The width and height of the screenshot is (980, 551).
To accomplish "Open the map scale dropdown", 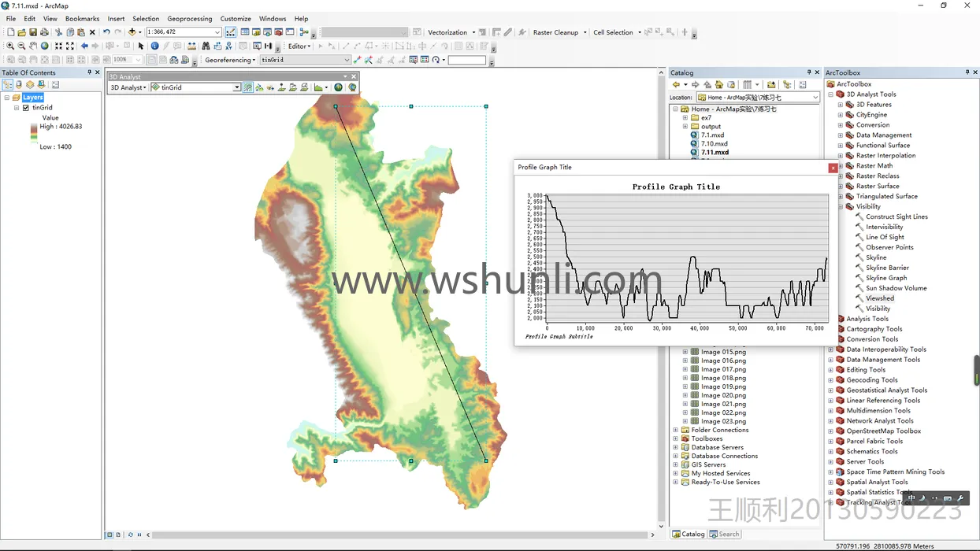I will tap(217, 32).
